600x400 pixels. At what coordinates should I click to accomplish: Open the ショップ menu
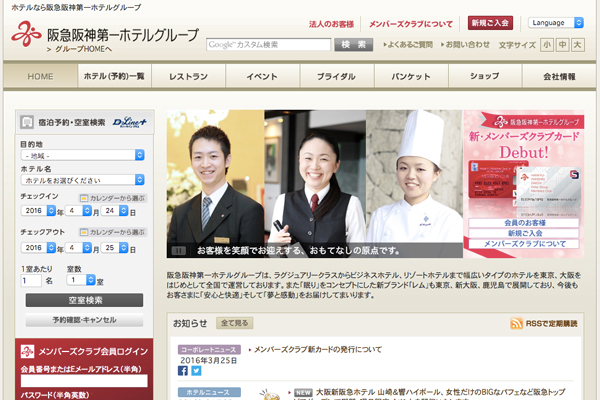coord(485,76)
